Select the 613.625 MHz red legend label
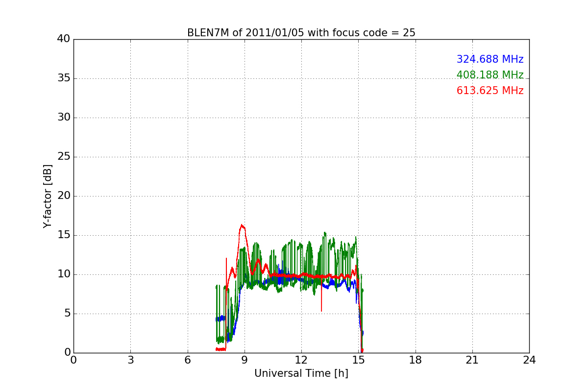This screenshot has height=392, width=588. (x=490, y=91)
